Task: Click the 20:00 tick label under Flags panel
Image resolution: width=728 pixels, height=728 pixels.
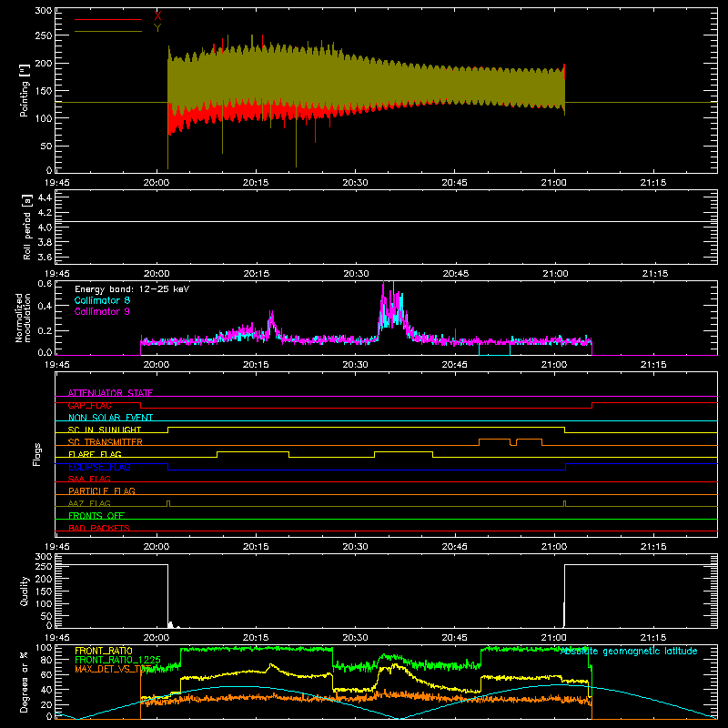Action: point(157,547)
